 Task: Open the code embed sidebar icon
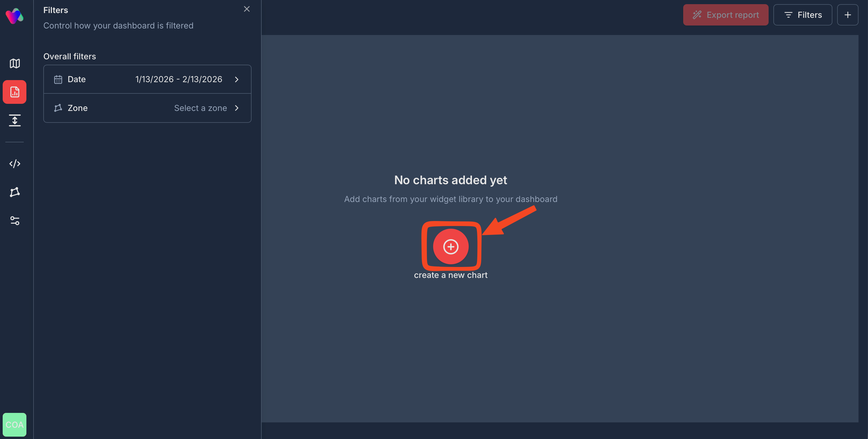(15, 164)
